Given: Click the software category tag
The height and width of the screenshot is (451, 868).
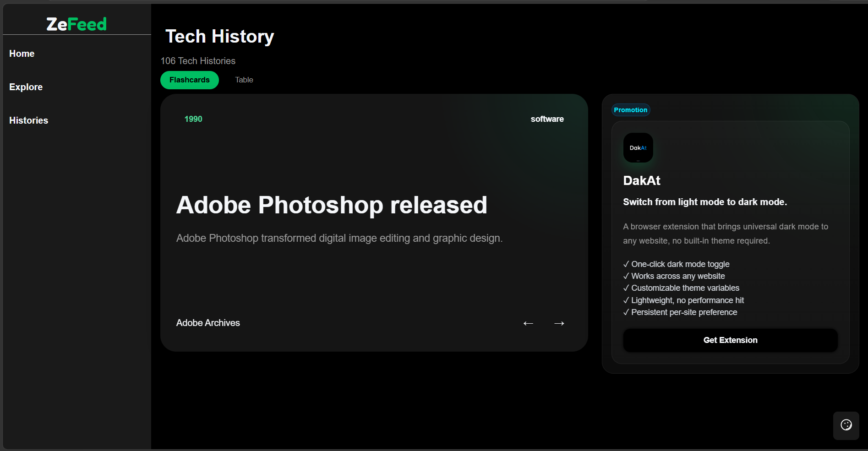Looking at the screenshot, I should coord(547,119).
